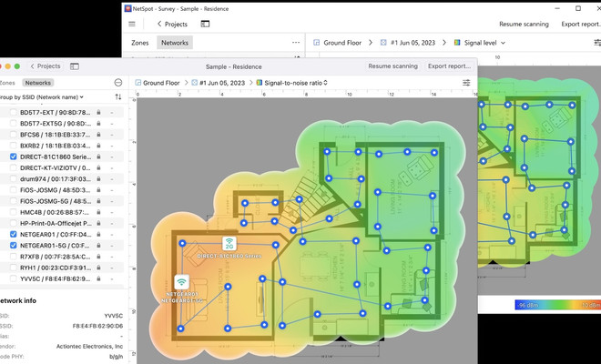
Task: Open Ground Floor selector in Windows breadcrumb
Action: (x=342, y=43)
